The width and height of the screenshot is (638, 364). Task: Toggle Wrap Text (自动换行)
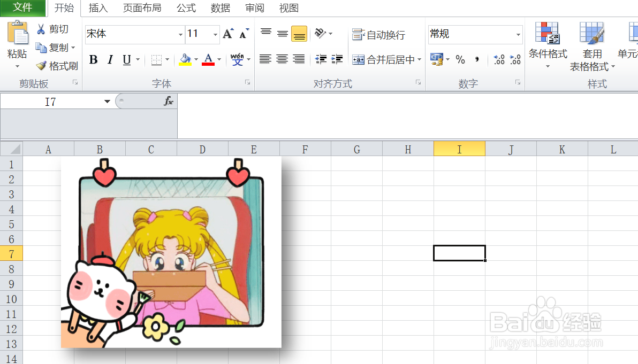click(378, 35)
